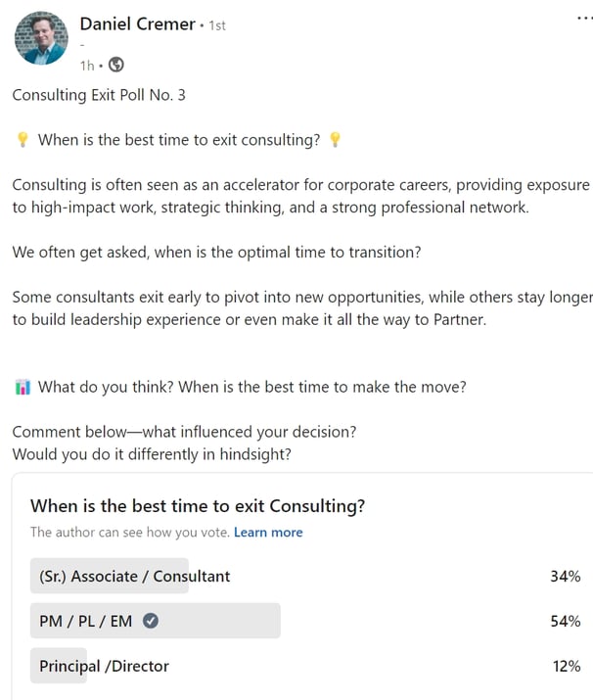
Task: Click the 34% result percentage
Action: pos(566,576)
